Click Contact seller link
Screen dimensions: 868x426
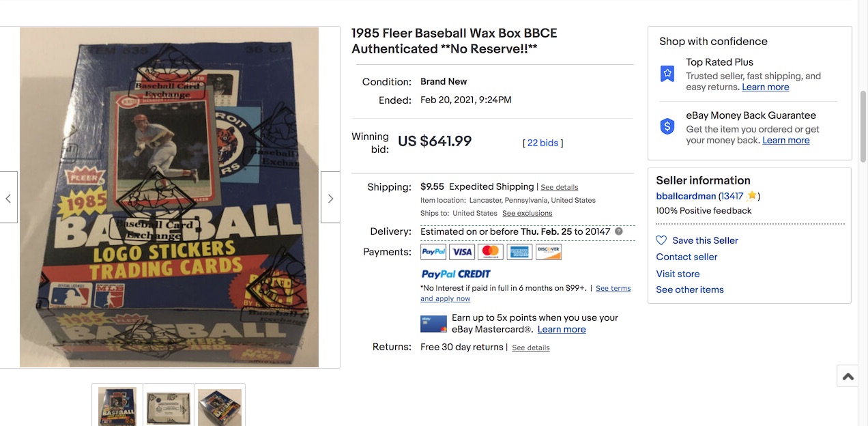(x=686, y=257)
